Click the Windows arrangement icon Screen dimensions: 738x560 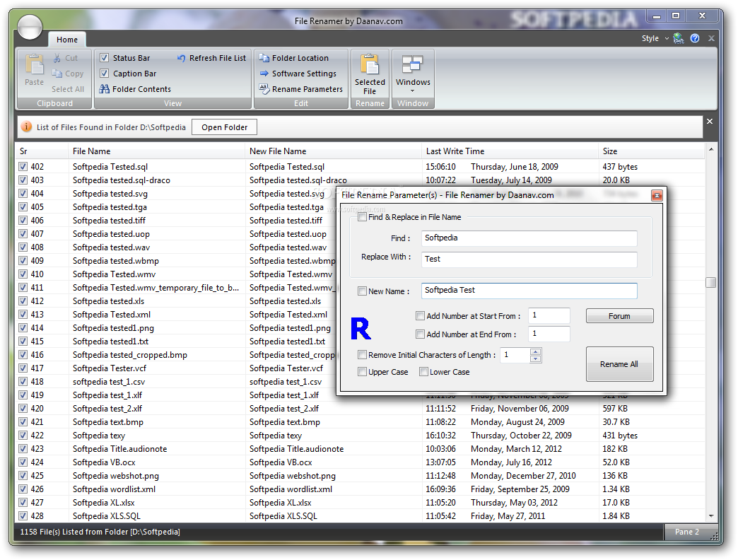[x=413, y=64]
